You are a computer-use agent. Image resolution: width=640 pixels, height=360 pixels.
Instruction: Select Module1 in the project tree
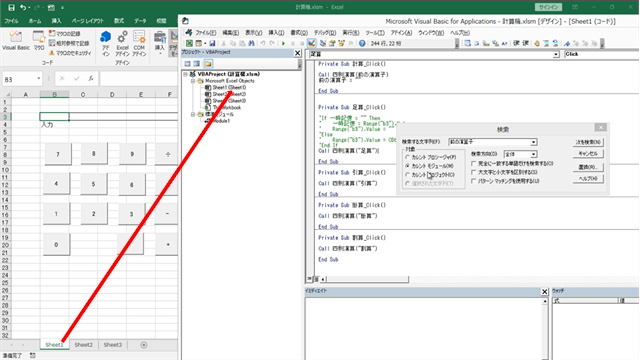point(222,121)
